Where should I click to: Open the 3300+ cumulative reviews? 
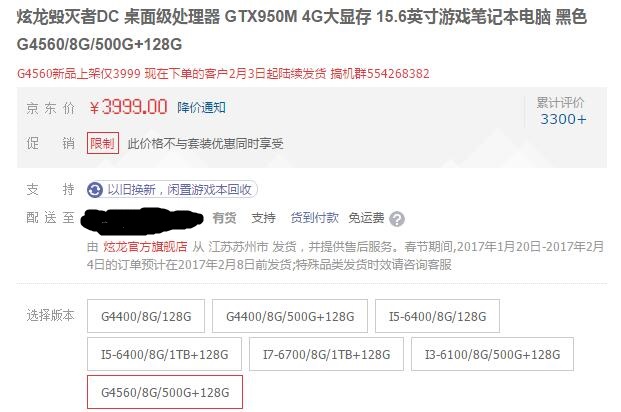[x=563, y=119]
